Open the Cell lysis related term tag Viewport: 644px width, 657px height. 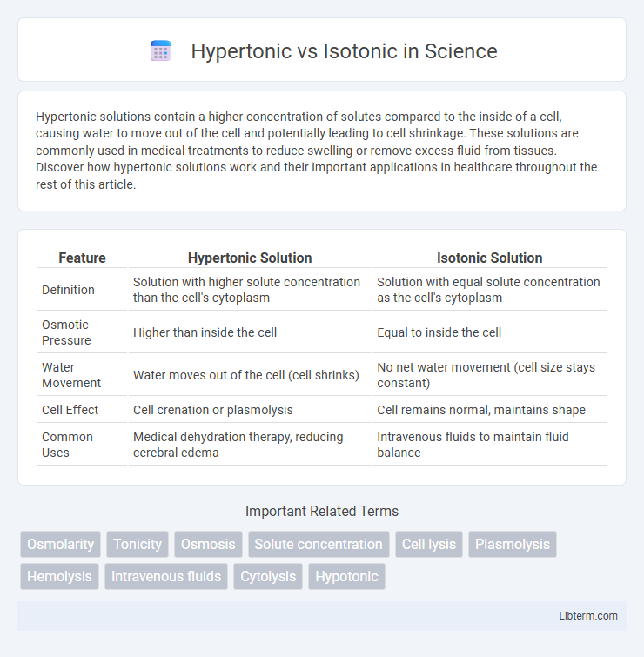429,544
